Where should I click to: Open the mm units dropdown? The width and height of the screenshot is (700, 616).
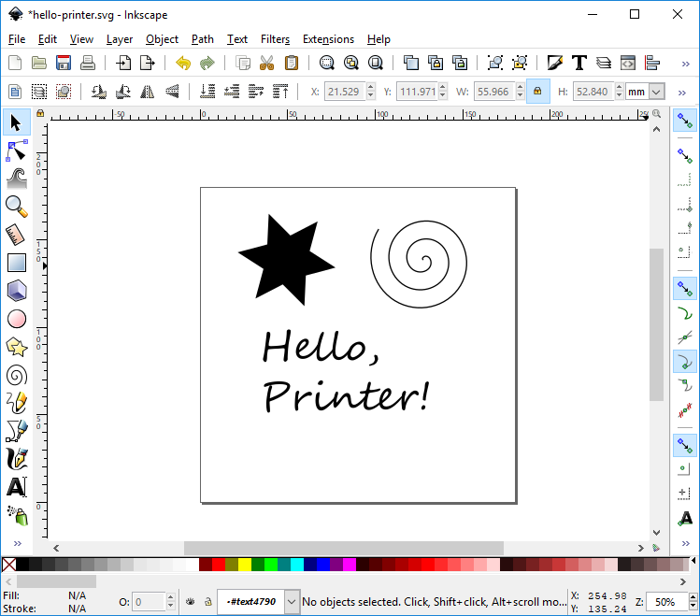click(x=645, y=92)
